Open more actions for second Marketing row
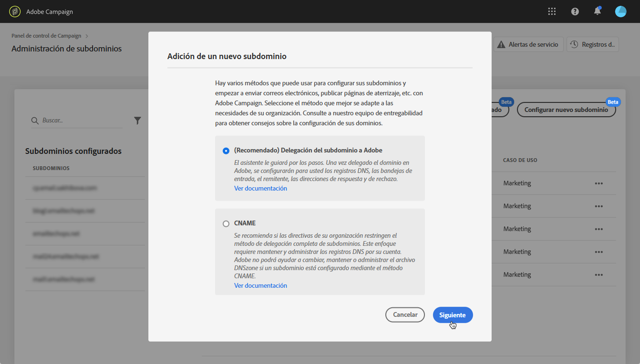Screen dimensions: 640x364 point(599,206)
